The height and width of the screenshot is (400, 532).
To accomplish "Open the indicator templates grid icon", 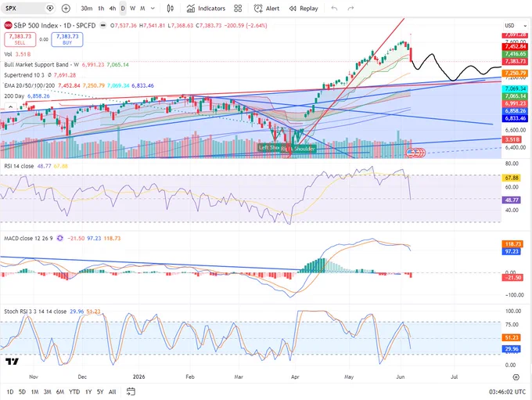I will point(238,8).
